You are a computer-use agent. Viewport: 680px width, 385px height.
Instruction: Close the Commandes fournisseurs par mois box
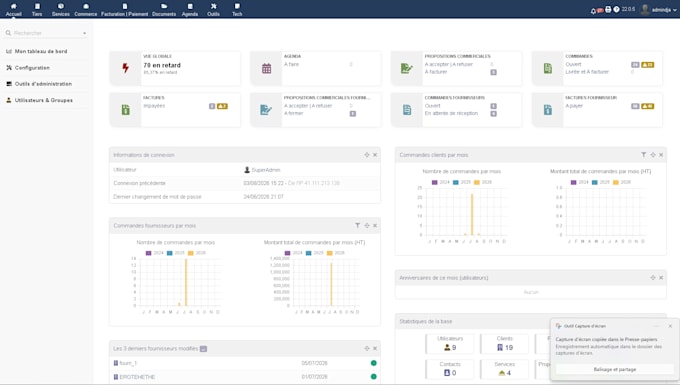pos(375,225)
